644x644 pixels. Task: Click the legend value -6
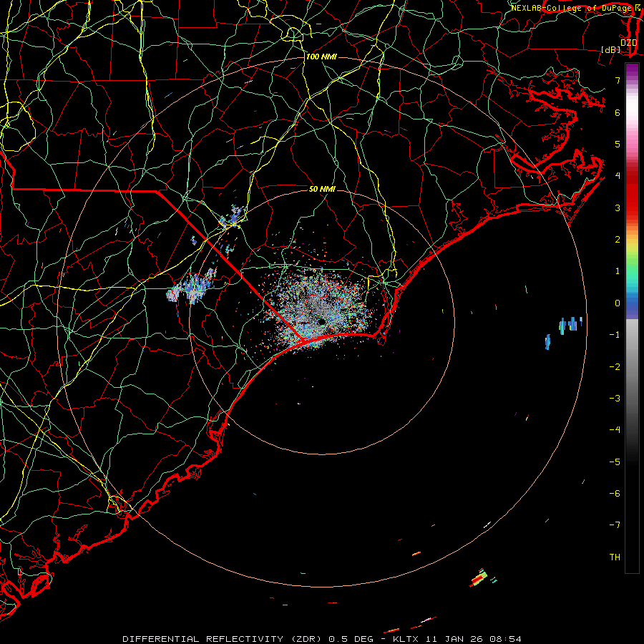(x=615, y=494)
